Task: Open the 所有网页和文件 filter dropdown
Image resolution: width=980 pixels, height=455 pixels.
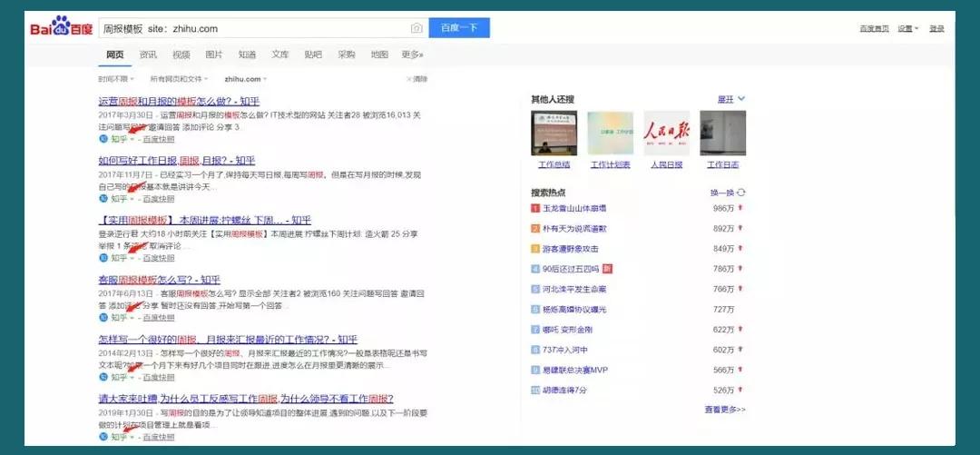Action: click(x=179, y=79)
